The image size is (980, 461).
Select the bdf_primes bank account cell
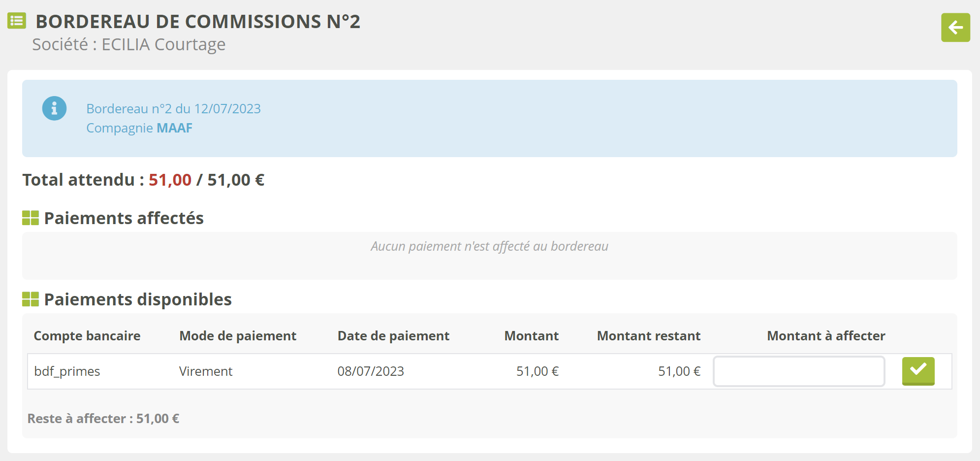tap(67, 371)
